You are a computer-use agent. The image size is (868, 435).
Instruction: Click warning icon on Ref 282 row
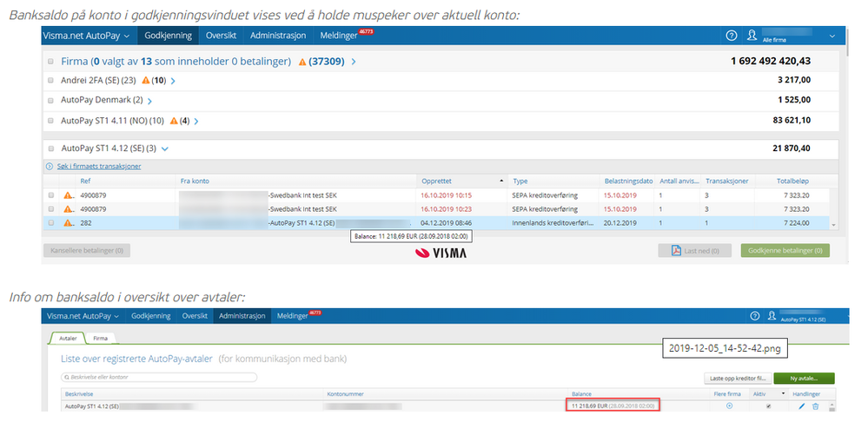[x=68, y=223]
